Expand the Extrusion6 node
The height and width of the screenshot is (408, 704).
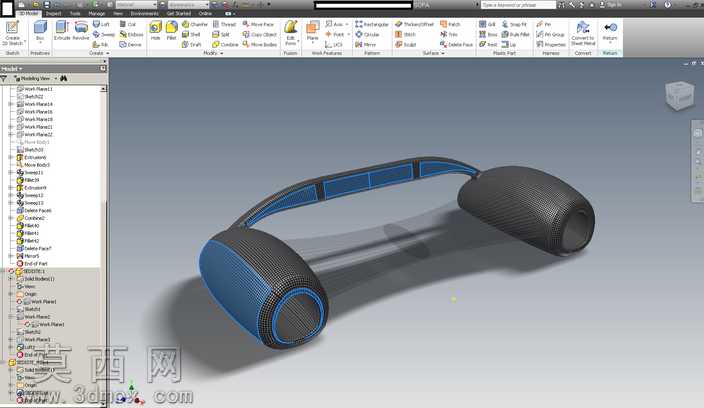click(11, 158)
